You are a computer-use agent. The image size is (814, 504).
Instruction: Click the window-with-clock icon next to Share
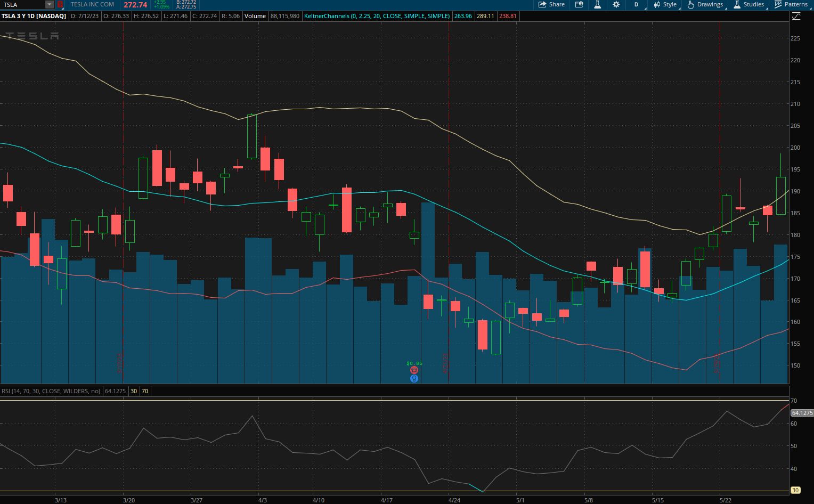click(x=579, y=4)
